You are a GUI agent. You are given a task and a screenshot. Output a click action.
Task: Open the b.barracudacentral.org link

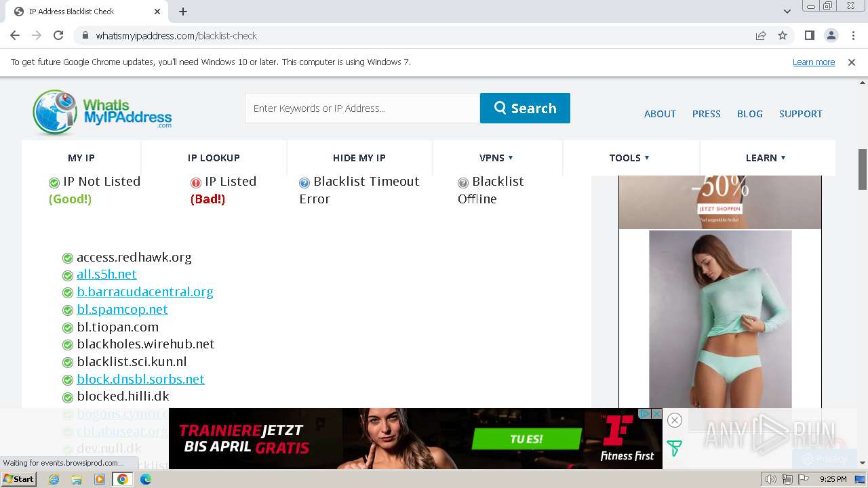point(145,292)
